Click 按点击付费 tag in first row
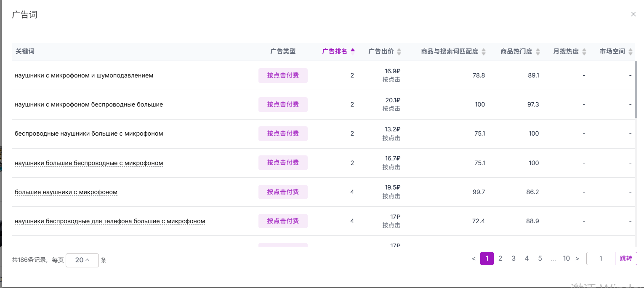Image resolution: width=644 pixels, height=288 pixels. 283,75
